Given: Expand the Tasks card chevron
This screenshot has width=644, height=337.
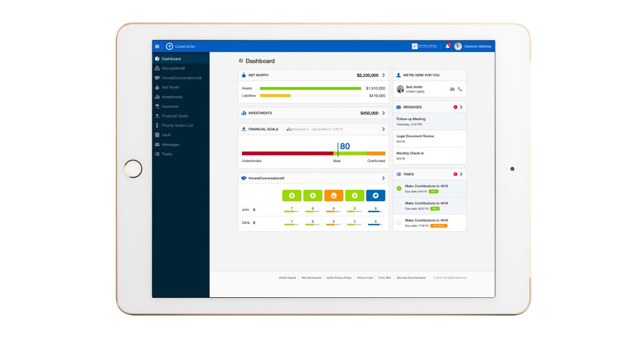Looking at the screenshot, I should point(461,174).
